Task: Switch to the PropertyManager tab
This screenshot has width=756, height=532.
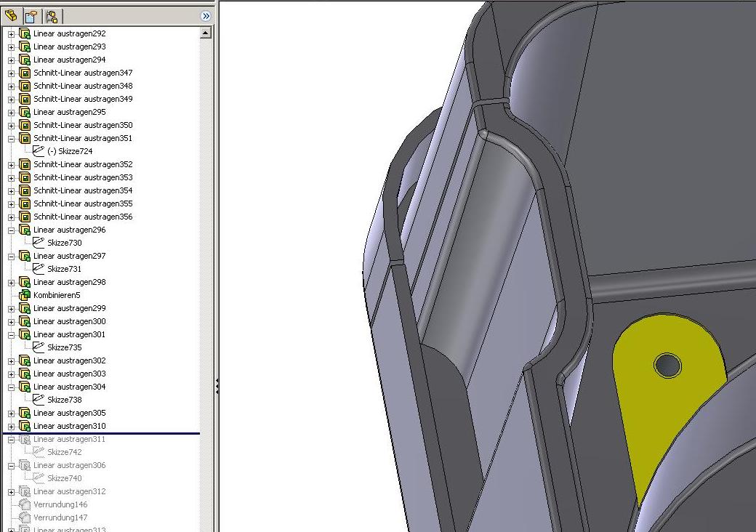Action: tap(31, 17)
